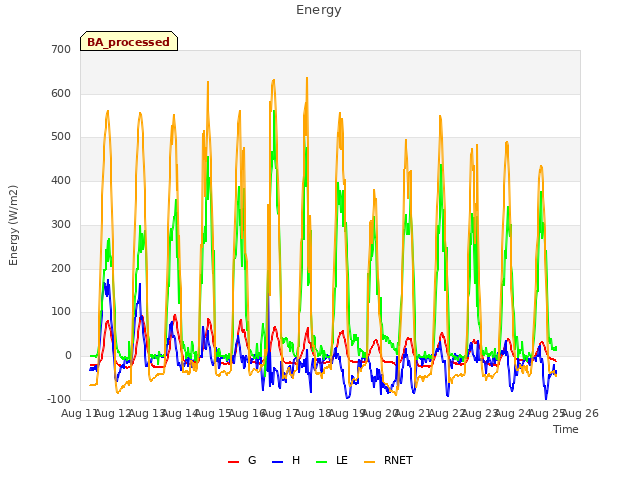Click the red G legend swatch

click(x=233, y=462)
